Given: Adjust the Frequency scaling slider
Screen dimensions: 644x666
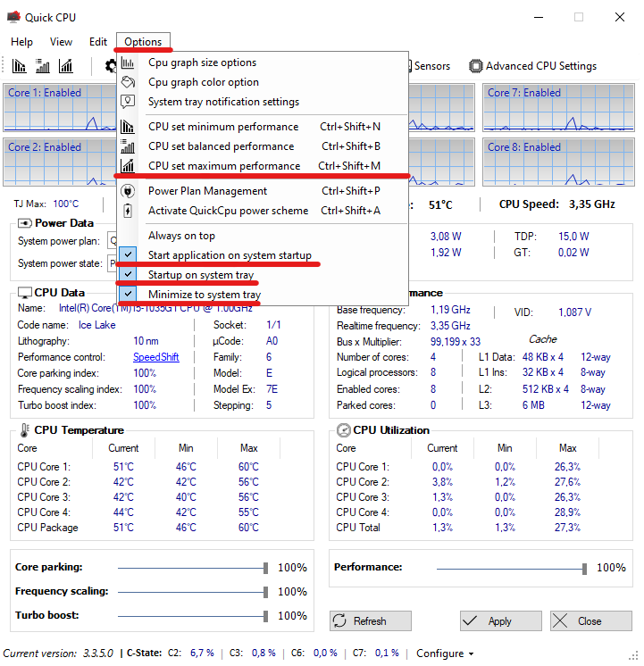Looking at the screenshot, I should click(x=265, y=592).
